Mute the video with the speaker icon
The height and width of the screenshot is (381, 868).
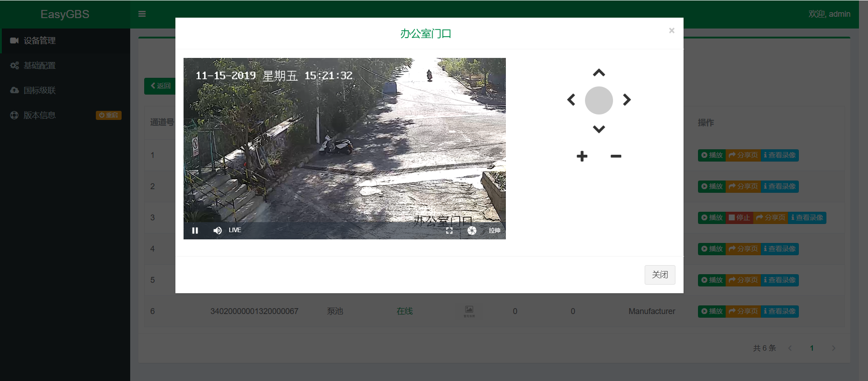[x=217, y=230]
